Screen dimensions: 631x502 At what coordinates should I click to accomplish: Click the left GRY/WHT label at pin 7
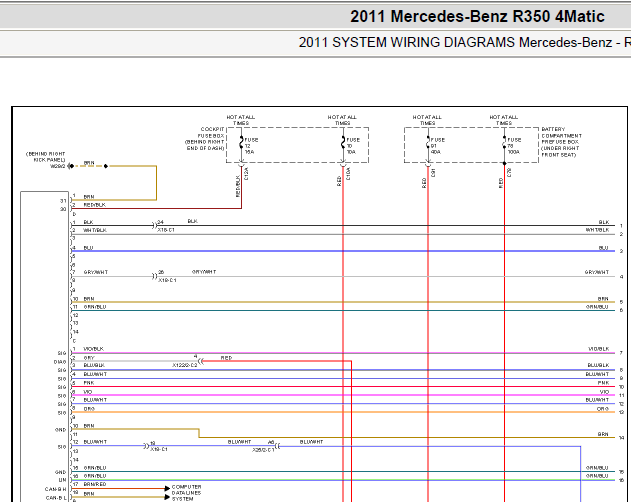click(96, 272)
